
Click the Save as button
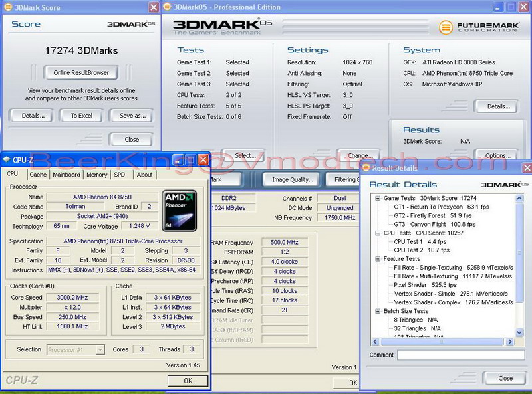[131, 116]
